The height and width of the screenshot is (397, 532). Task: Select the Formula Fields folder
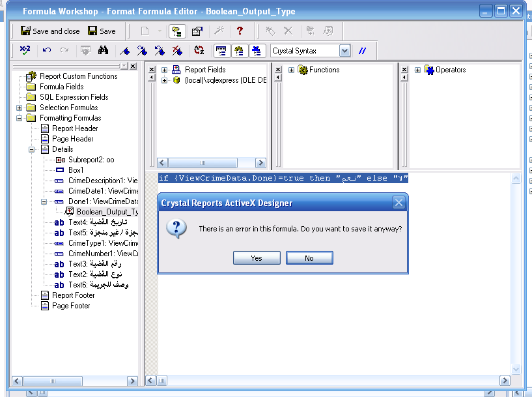pos(61,87)
